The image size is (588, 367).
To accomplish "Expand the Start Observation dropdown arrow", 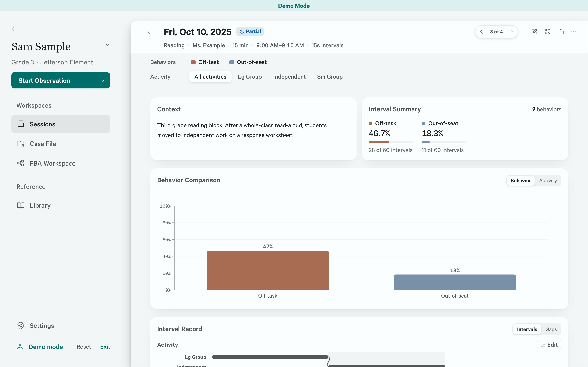I will click(x=102, y=80).
